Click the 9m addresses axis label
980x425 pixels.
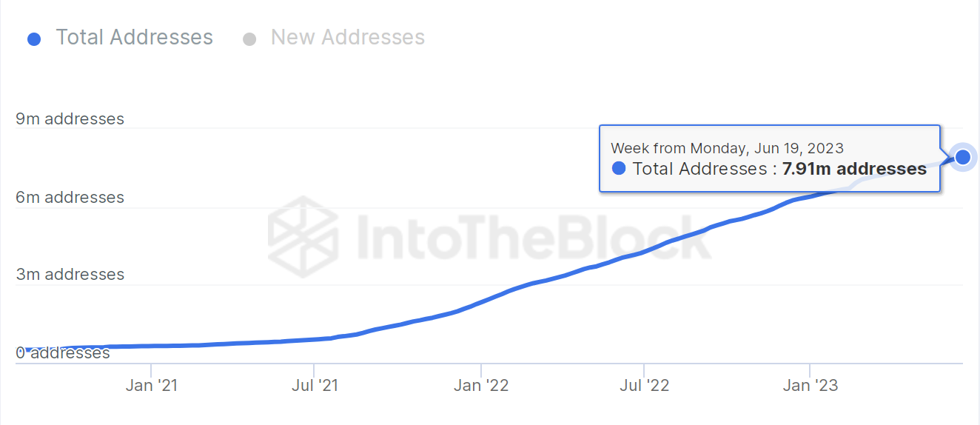pyautogui.click(x=70, y=119)
